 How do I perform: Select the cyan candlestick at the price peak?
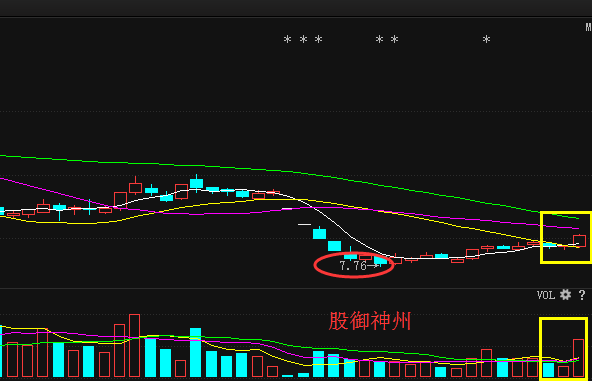pos(196,183)
